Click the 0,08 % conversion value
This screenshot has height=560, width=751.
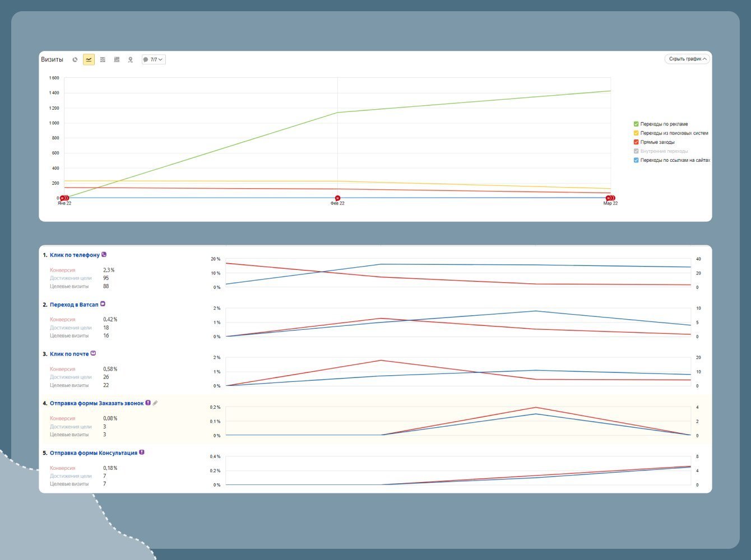(110, 418)
